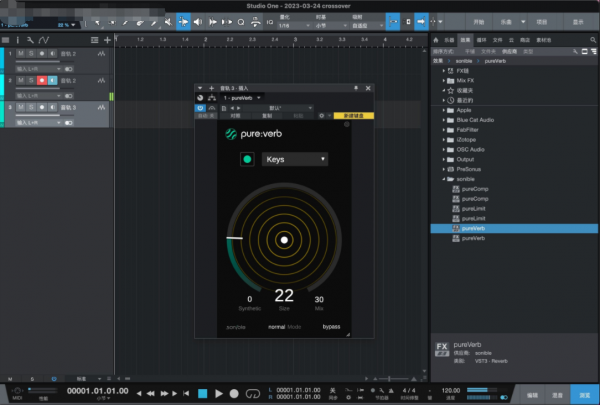Viewport: 600px width, 405px height.
Task: Mute track 1
Action: pos(21,54)
